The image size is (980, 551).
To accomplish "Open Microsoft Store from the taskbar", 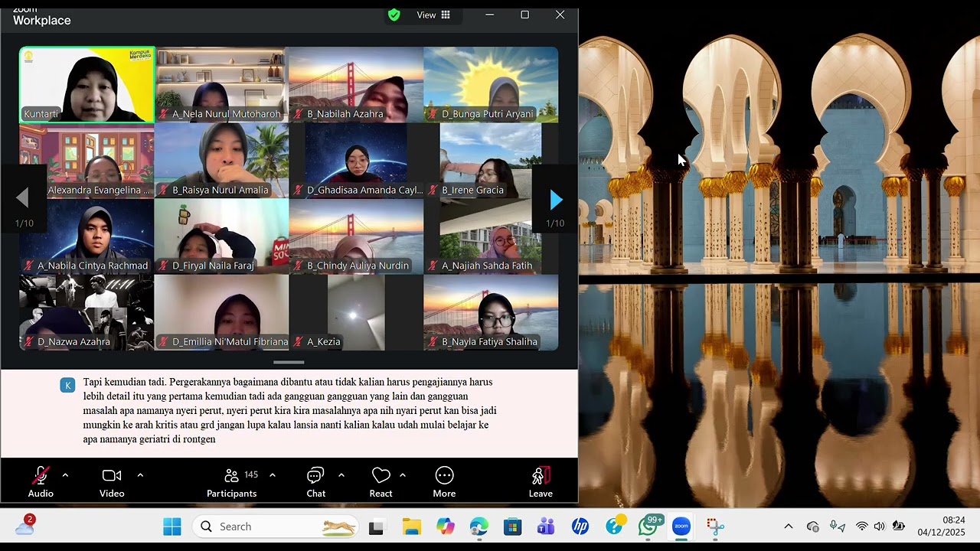I will [512, 527].
